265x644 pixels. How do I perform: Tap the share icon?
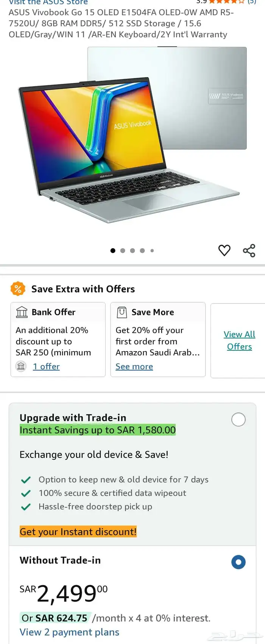(249, 250)
